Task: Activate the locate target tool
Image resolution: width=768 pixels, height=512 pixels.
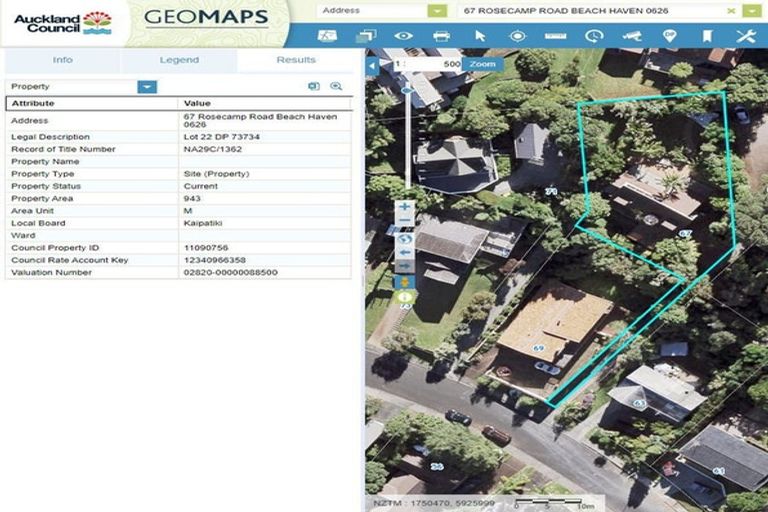Action: point(518,36)
